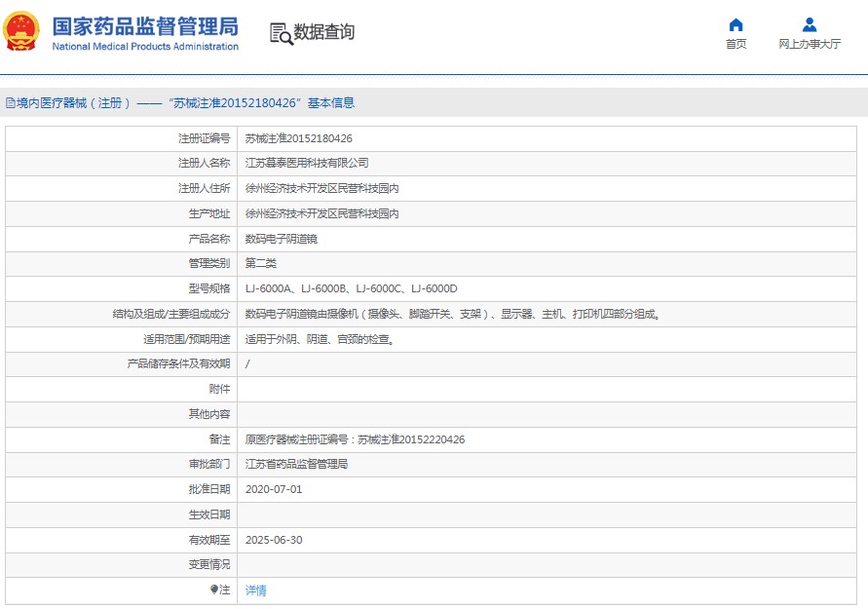
Task: Click approval date 2020-07-01
Action: click(x=274, y=489)
